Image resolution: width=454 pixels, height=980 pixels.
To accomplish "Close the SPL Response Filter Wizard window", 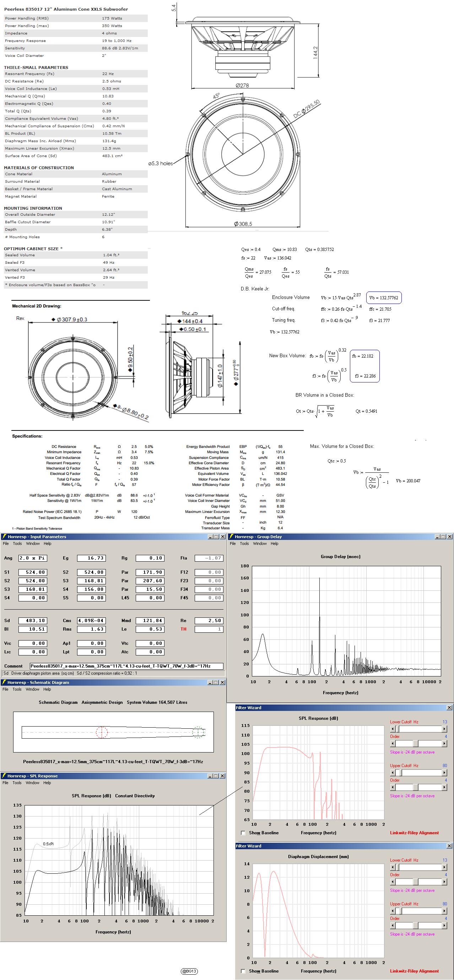I will coord(449,708).
